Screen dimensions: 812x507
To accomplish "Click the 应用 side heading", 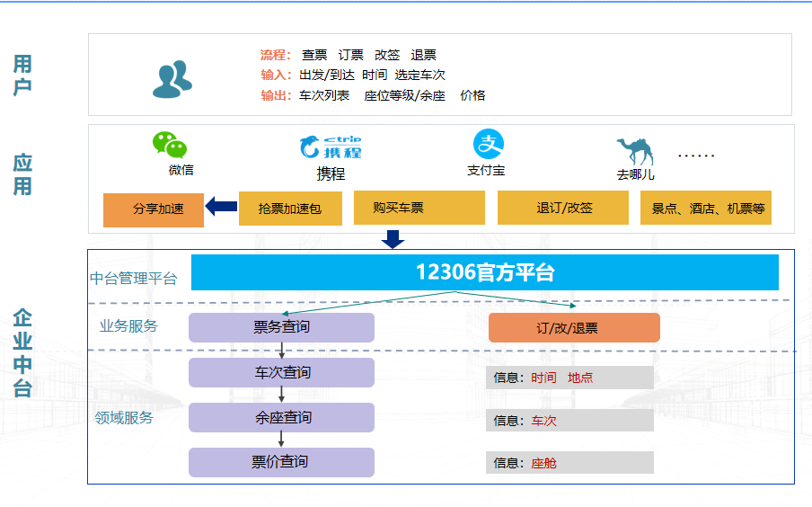I will point(22,174).
